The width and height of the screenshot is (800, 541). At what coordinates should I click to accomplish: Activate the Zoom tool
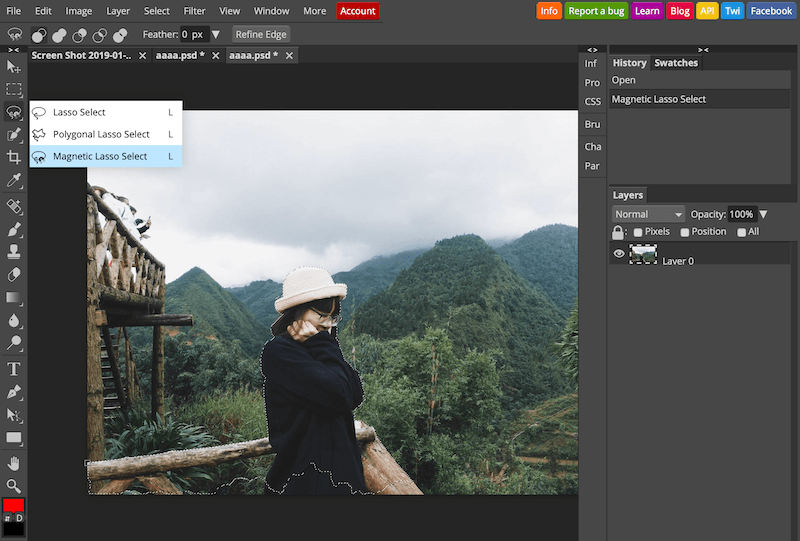click(14, 486)
